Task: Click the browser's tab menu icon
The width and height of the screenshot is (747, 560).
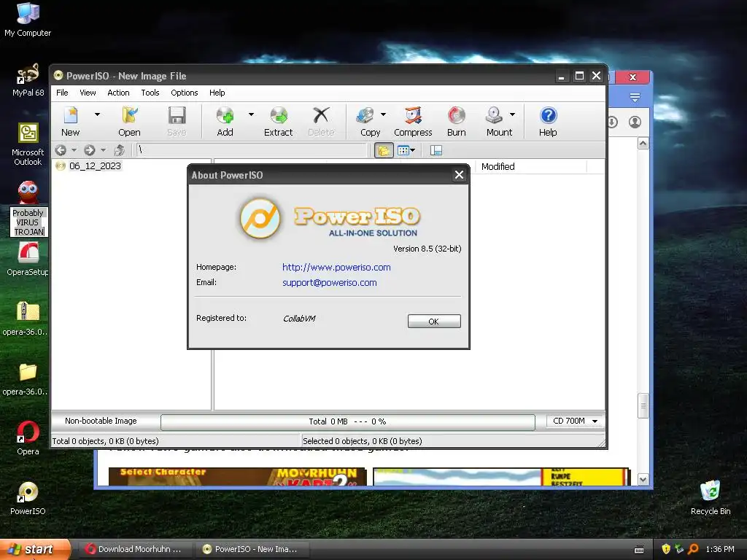Action: [635, 98]
